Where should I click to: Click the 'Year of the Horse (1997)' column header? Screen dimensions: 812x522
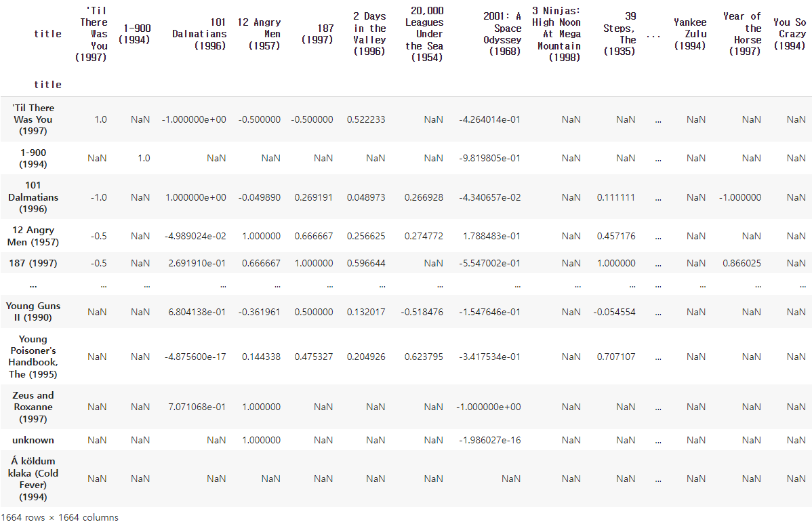tap(742, 34)
